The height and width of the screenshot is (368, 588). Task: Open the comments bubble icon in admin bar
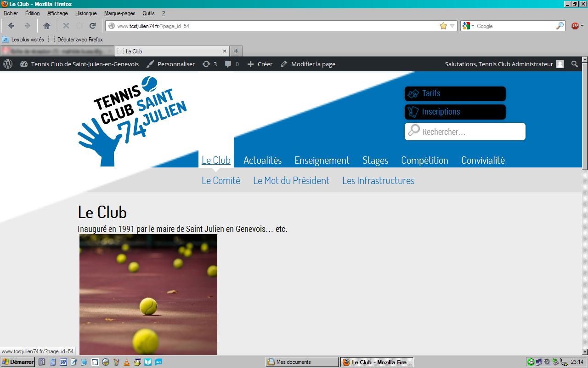pos(229,64)
